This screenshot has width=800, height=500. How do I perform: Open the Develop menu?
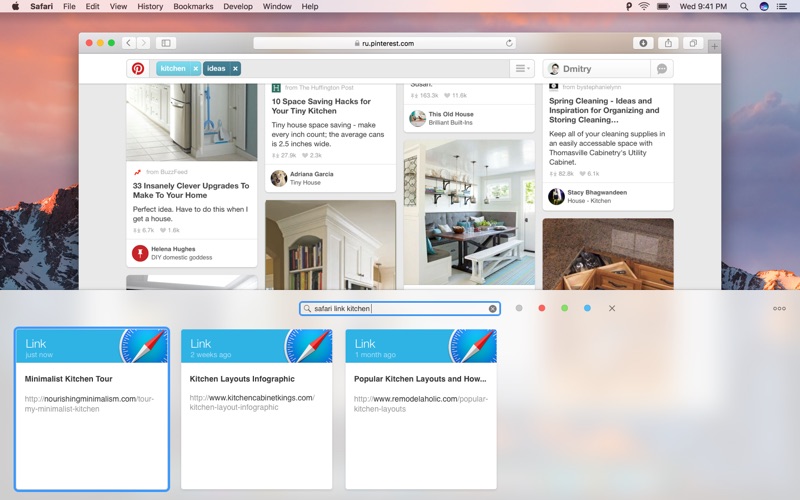(x=238, y=6)
